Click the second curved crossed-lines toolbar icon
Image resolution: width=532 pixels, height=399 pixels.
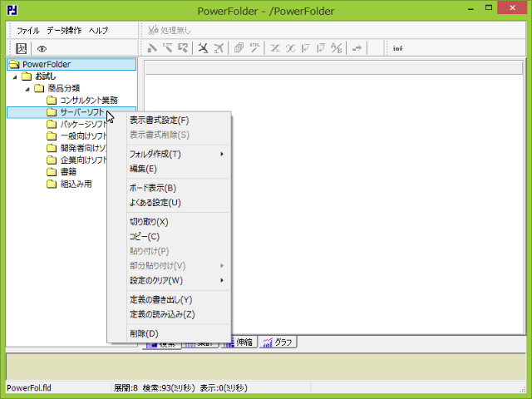[x=290, y=48]
